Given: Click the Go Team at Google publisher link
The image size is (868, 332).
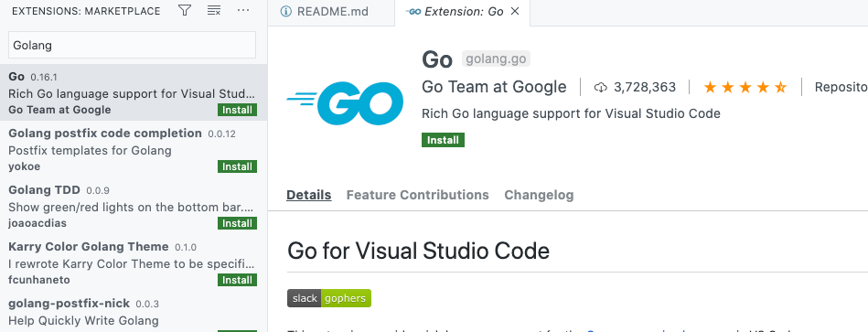Looking at the screenshot, I should click(494, 87).
